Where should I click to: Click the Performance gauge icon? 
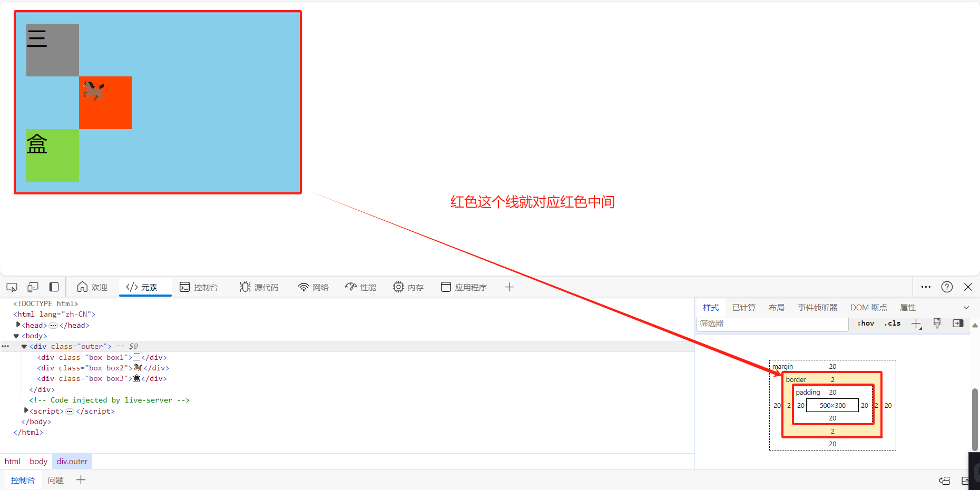coord(351,287)
